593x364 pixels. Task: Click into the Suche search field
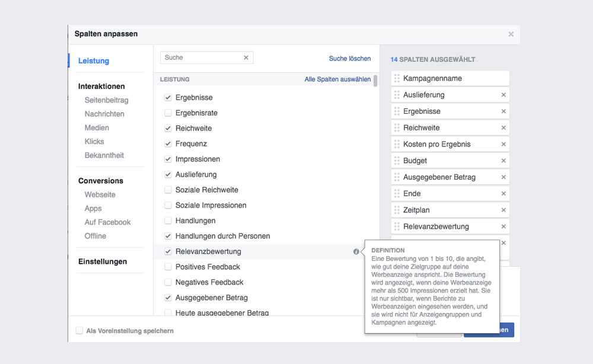pos(207,58)
